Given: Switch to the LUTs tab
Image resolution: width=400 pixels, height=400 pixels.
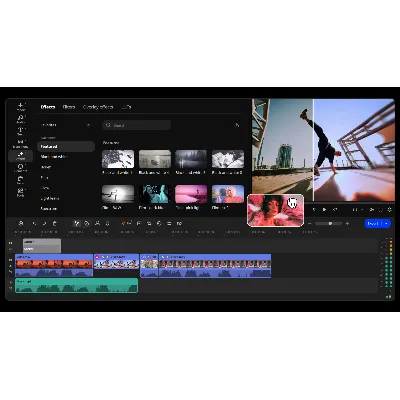Looking at the screenshot, I should (x=126, y=107).
